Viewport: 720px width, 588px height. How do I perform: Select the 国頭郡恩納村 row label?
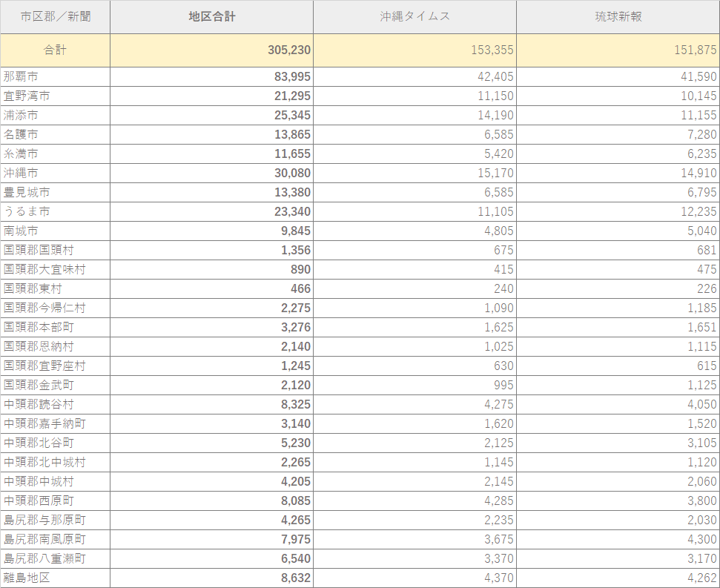pos(39,346)
